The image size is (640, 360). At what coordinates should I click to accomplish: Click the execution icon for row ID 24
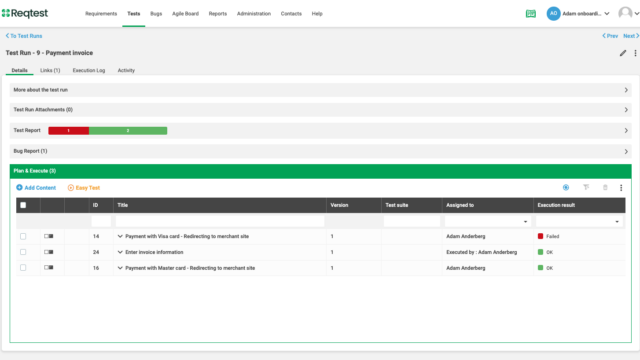tap(49, 252)
